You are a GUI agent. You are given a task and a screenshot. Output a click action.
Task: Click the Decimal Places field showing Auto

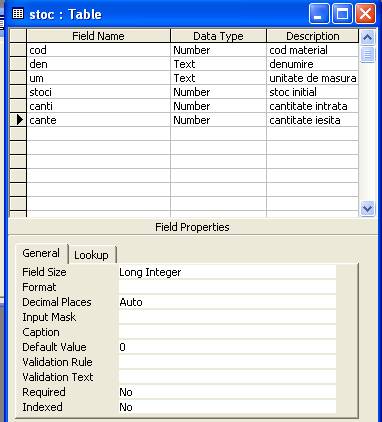(x=227, y=302)
